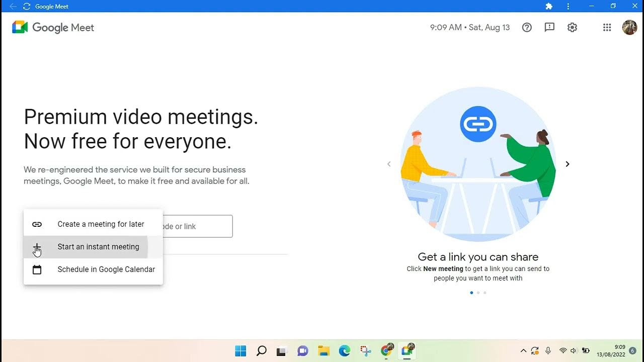This screenshot has height=362, width=644.
Task: Open the Windows Start menu
Action: 240,351
